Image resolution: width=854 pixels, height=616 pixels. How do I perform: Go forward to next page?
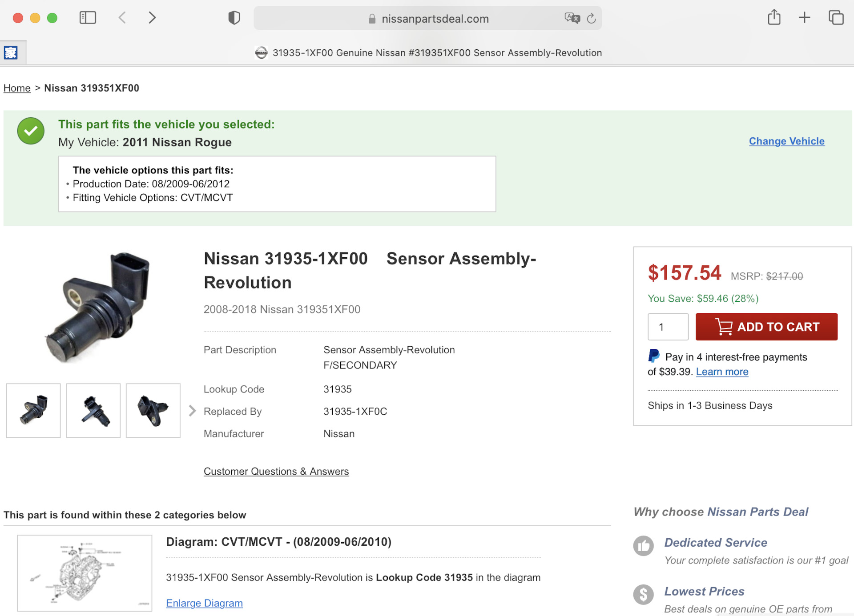(152, 18)
